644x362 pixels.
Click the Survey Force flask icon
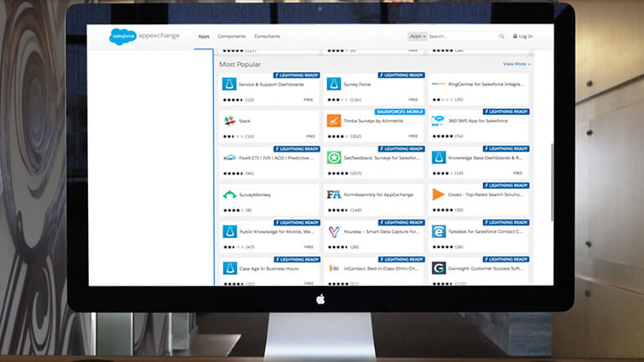(334, 84)
